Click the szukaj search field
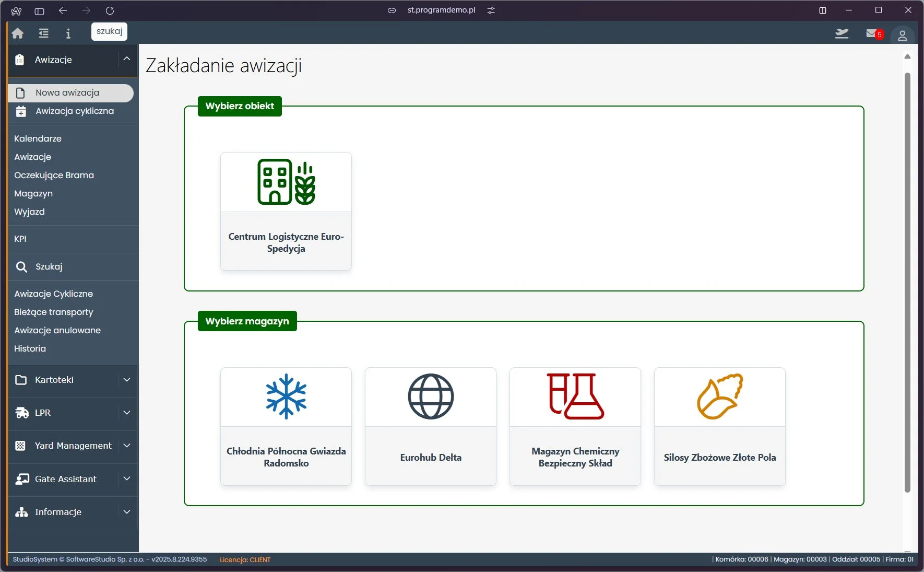 click(x=109, y=31)
